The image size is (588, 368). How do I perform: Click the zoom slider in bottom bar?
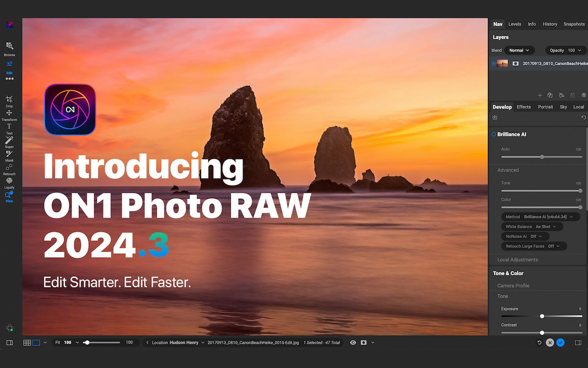101,342
